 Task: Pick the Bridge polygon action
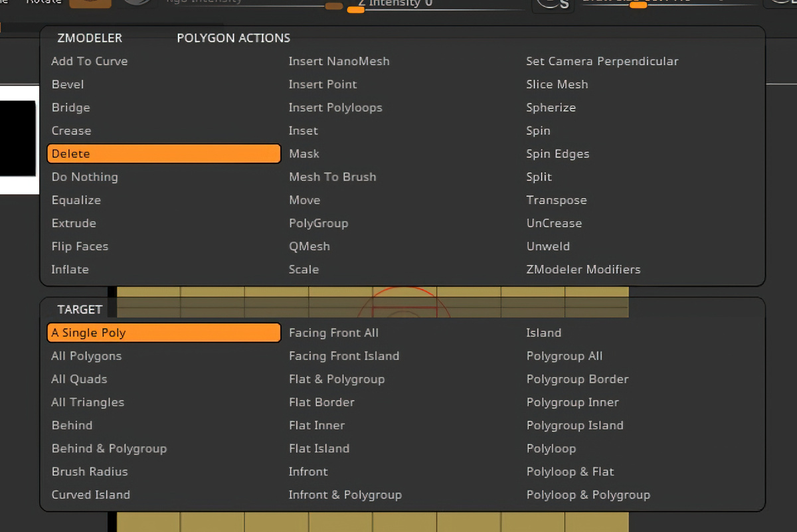[70, 108]
